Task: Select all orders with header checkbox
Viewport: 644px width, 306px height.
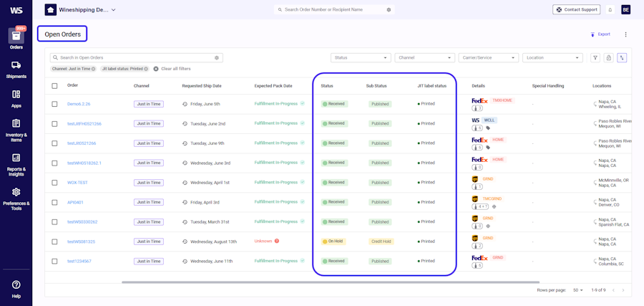Action: point(54,86)
